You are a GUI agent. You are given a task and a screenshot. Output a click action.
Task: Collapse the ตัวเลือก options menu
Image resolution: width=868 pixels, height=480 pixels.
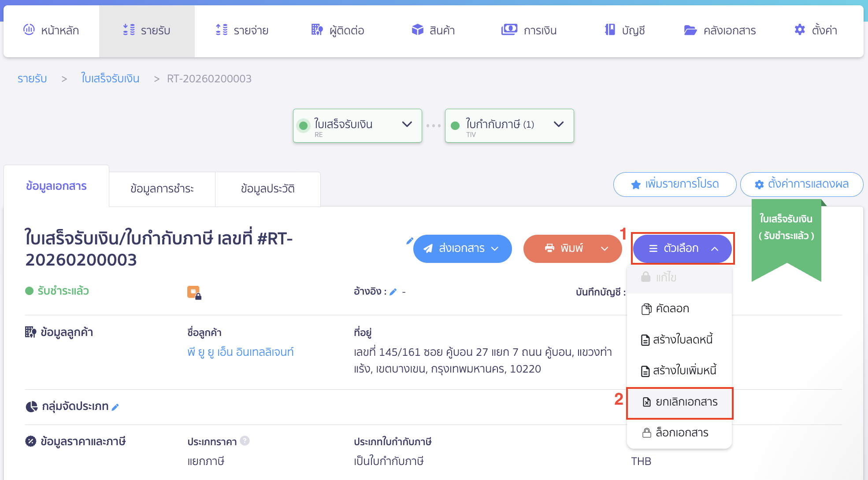(682, 249)
